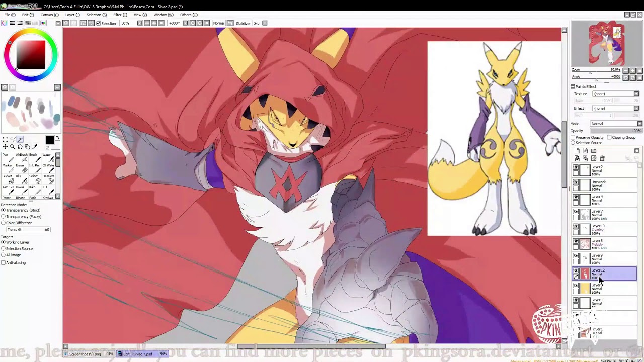Viewport: 644px width, 362px height.
Task: Choose the Blur tool
Action: [22, 179]
